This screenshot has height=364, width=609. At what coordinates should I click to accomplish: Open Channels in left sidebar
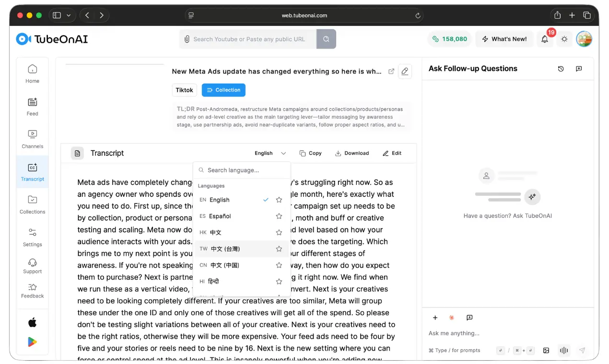[x=32, y=139]
